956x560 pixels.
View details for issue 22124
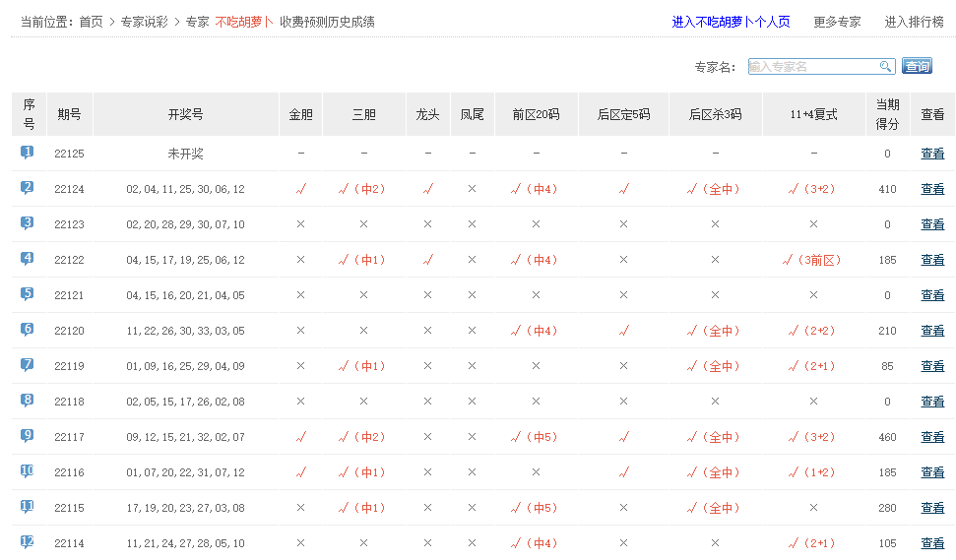point(932,189)
